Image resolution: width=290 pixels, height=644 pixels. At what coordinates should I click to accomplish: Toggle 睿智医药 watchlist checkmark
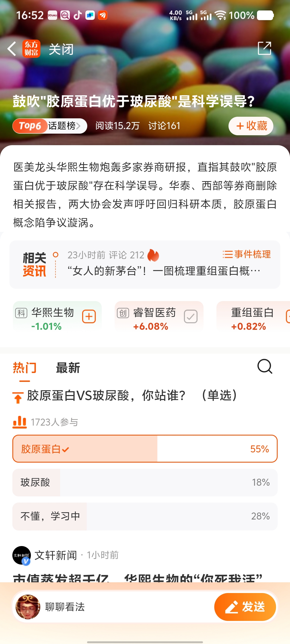tap(191, 317)
